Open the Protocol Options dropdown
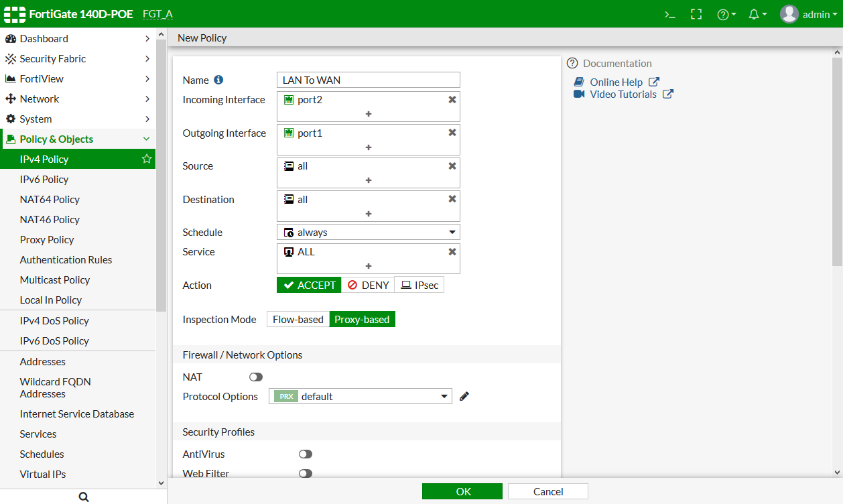This screenshot has width=843, height=504. click(444, 396)
